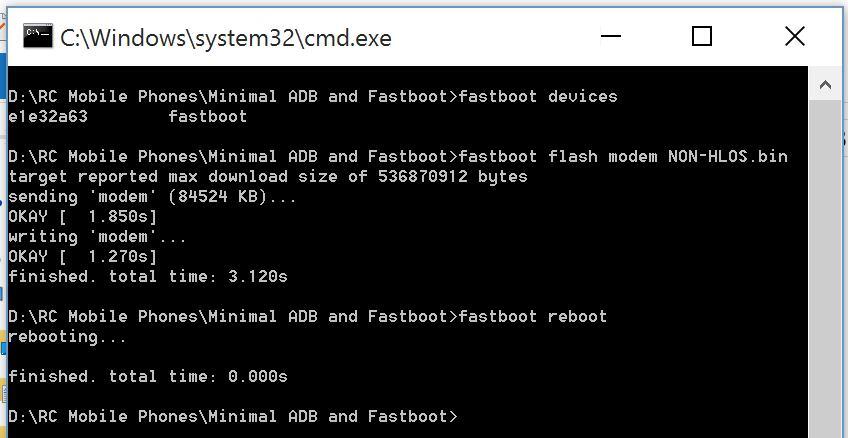
Task: Click the 'OKAY [ 1.270s]' line
Action: [82, 257]
